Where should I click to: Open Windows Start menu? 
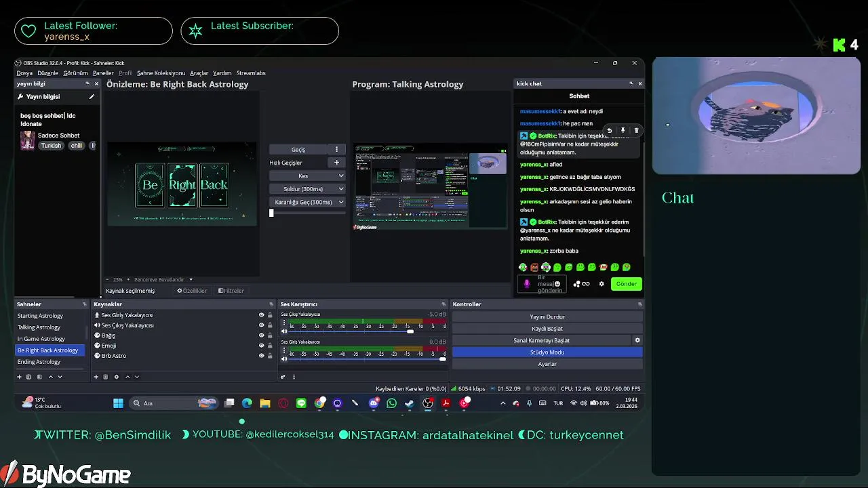(x=118, y=403)
